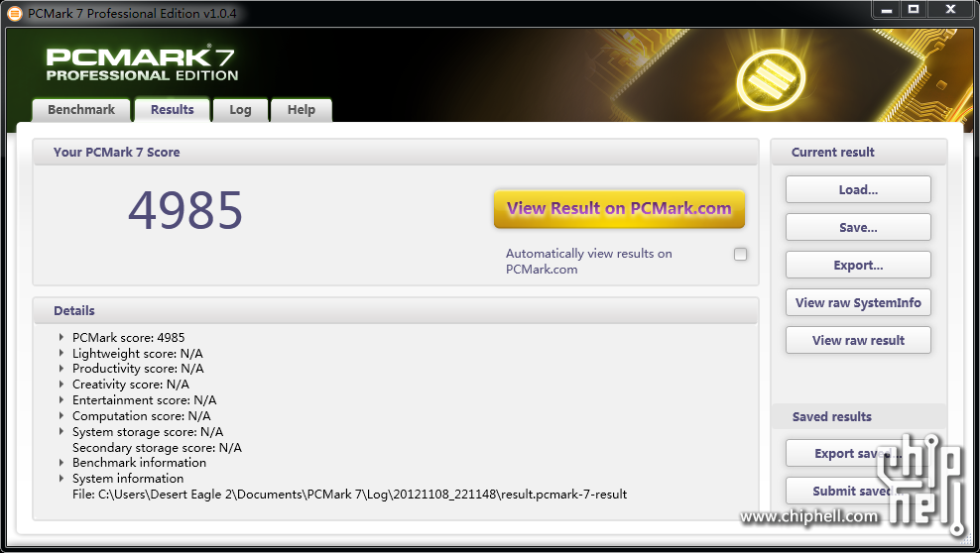Minimize the PCMark 7 window
Image resolution: width=980 pixels, height=553 pixels.
click(886, 9)
